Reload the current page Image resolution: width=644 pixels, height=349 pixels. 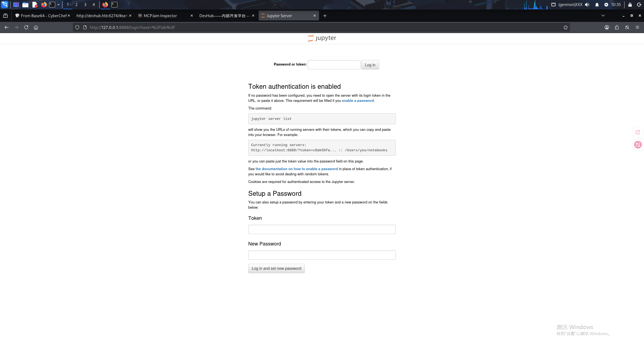(26, 27)
